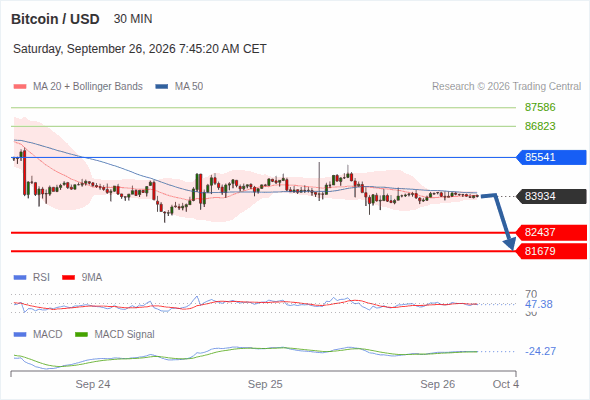Click the Sep 25 axis date label
Image resolution: width=590 pixels, height=400 pixels.
tap(265, 384)
